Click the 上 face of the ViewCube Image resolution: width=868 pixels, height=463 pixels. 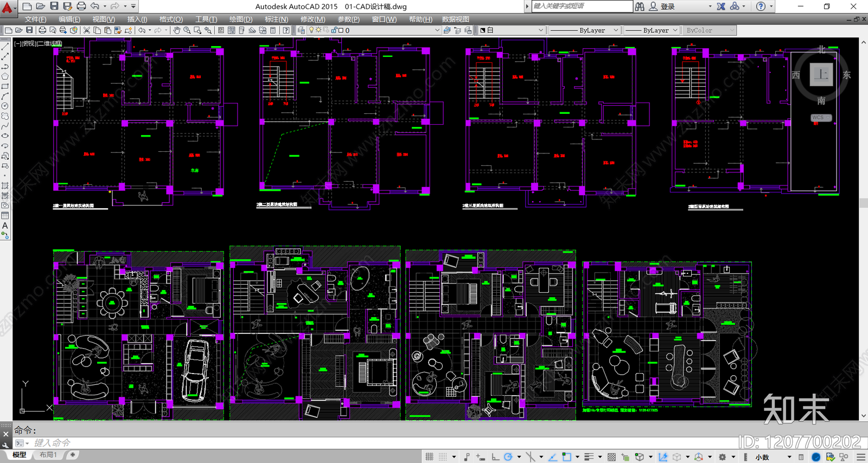tap(821, 75)
